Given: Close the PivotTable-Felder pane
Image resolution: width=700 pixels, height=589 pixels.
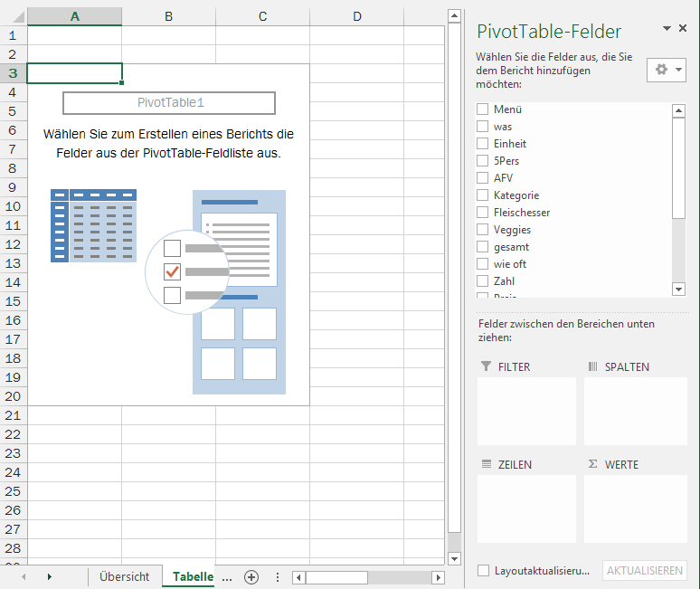Looking at the screenshot, I should click(683, 29).
